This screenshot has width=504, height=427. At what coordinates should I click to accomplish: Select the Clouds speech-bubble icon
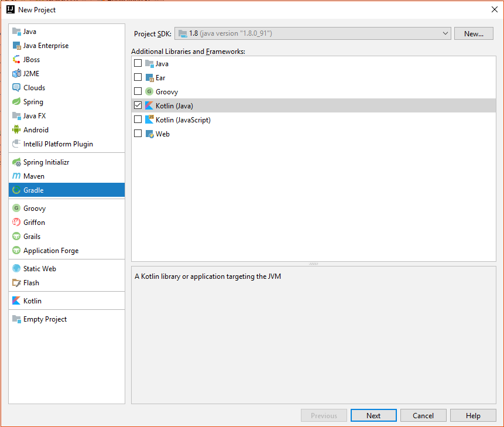16,87
